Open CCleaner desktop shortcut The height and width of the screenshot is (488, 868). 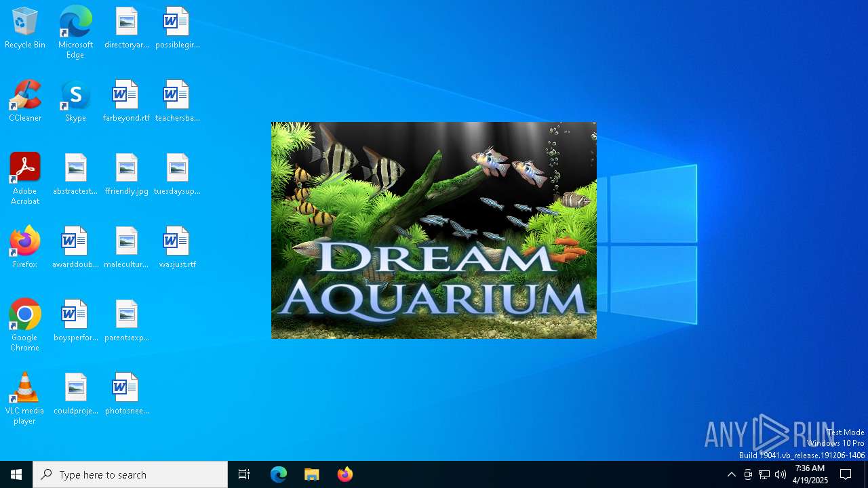click(x=25, y=101)
